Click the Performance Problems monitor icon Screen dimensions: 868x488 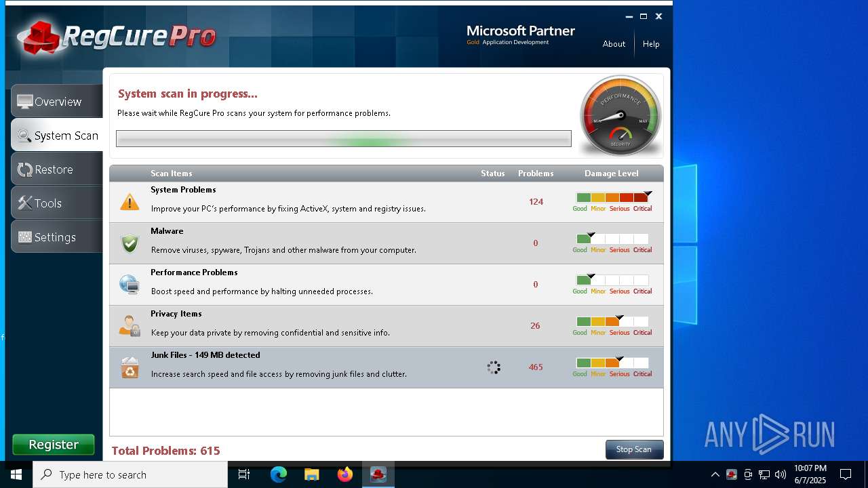point(130,285)
